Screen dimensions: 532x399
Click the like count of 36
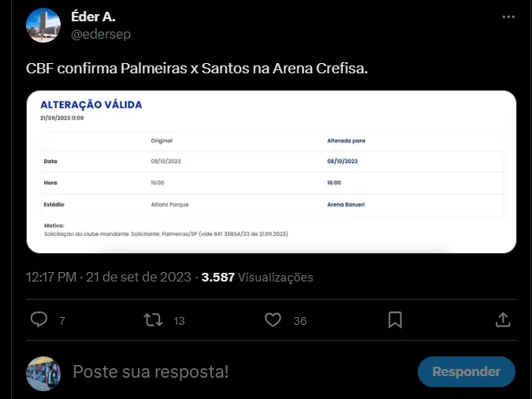point(299,321)
